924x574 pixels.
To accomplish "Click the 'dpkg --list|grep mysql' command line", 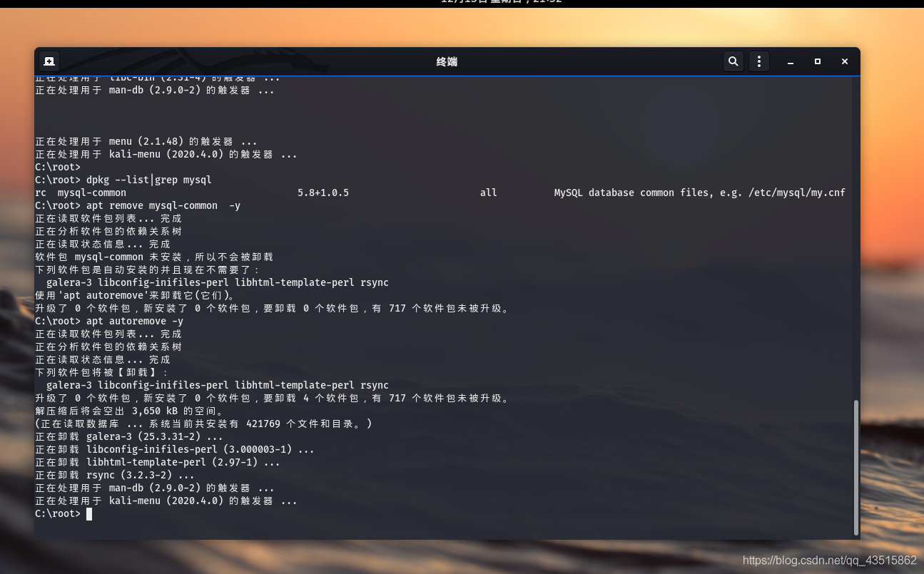I will pos(123,180).
